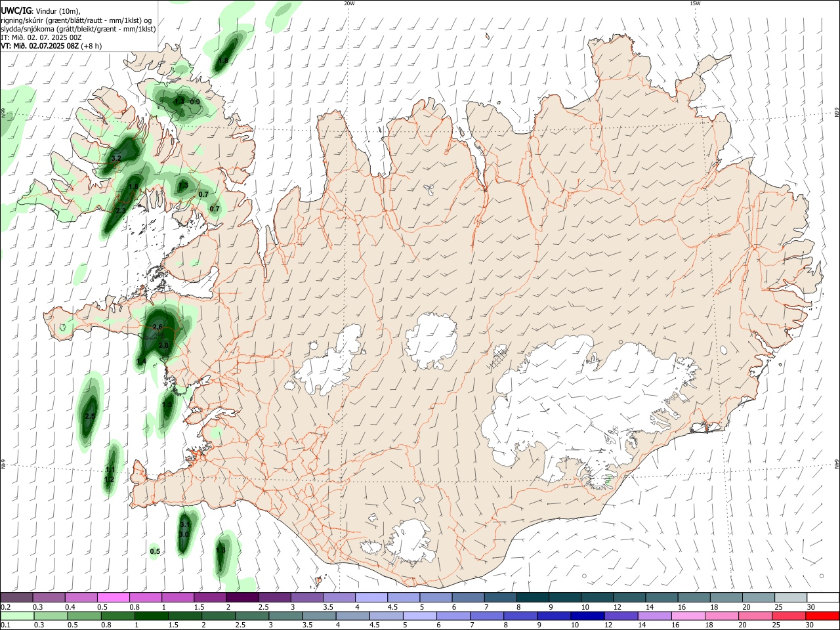Pick the light pink 16 swatch, lower legend row

coord(688,616)
